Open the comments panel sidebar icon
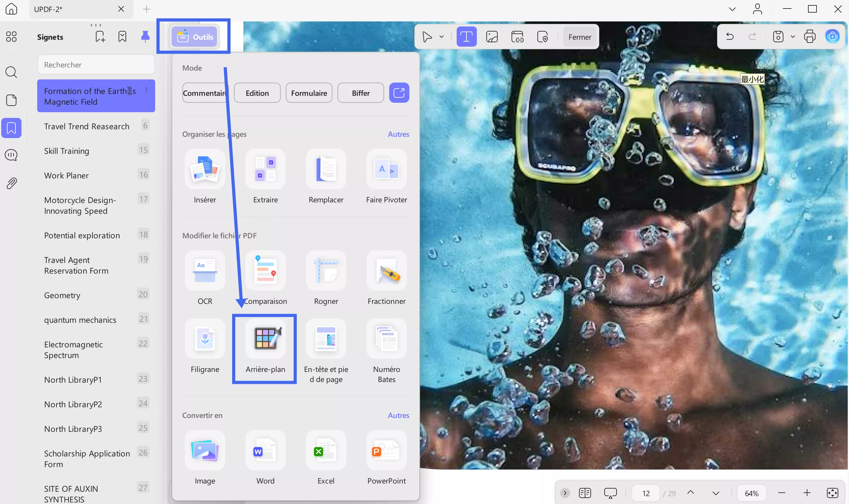849x504 pixels. pos(11,155)
